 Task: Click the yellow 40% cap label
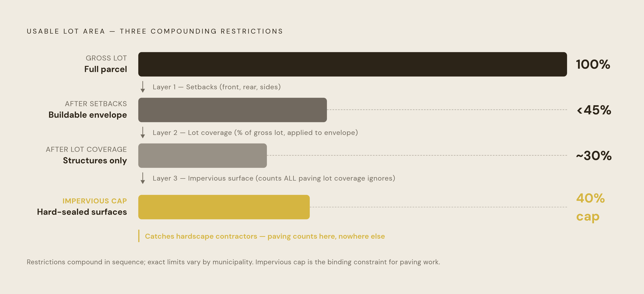[590, 207]
